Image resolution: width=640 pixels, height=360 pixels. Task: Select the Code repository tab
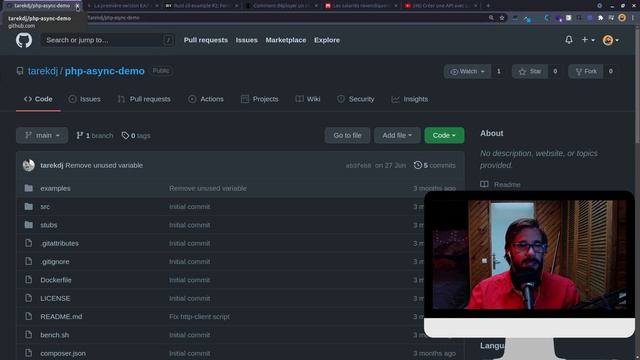pos(38,99)
